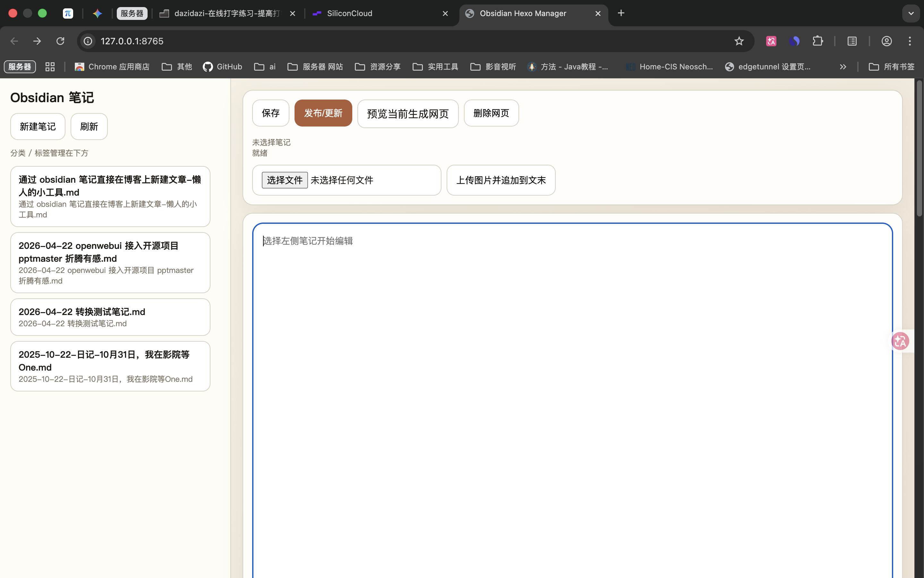Click the address bar URL
Viewport: 924px width, 578px height.
(x=132, y=41)
